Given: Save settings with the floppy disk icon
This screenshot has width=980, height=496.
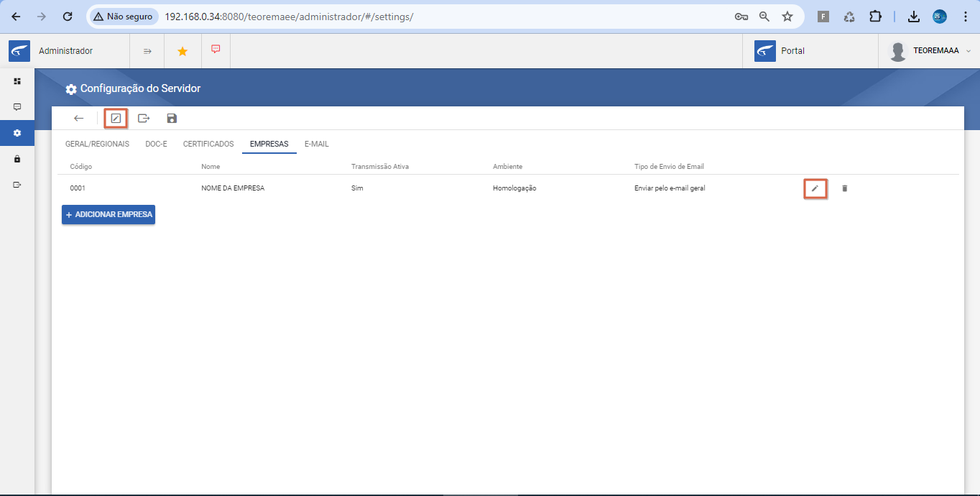Looking at the screenshot, I should 172,118.
